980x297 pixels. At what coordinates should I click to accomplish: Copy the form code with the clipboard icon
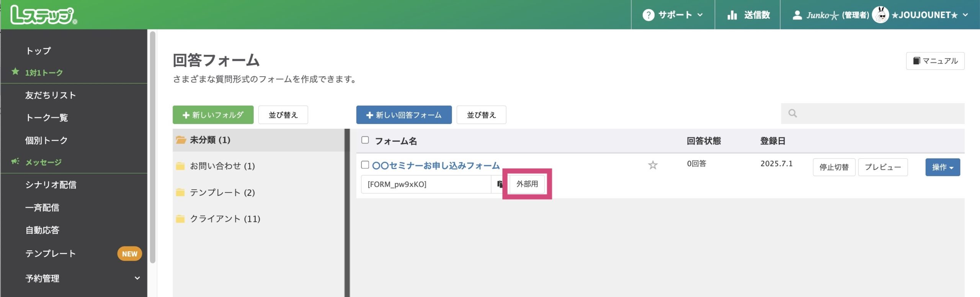tap(500, 184)
